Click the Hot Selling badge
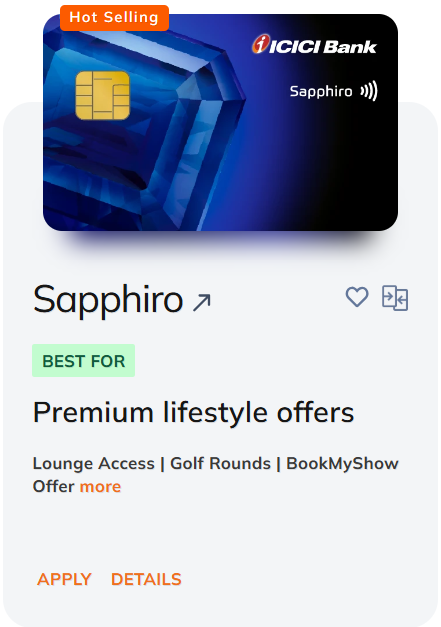The image size is (441, 627). (114, 18)
